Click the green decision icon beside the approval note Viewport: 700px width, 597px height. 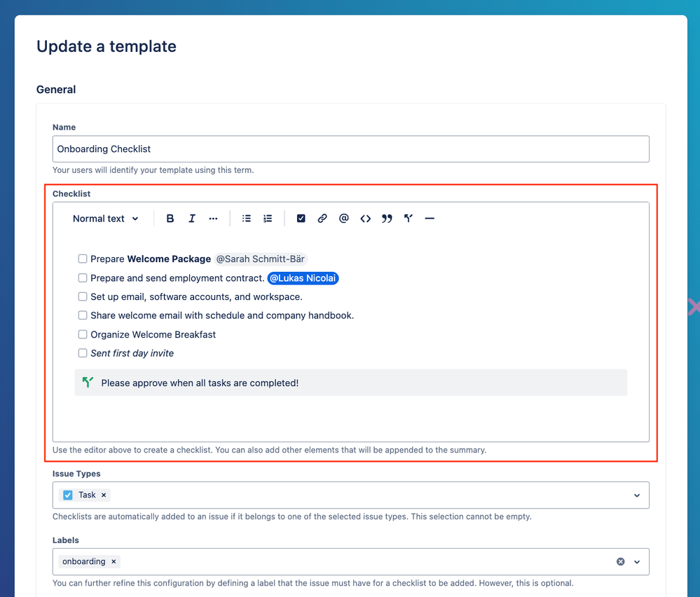[88, 382]
